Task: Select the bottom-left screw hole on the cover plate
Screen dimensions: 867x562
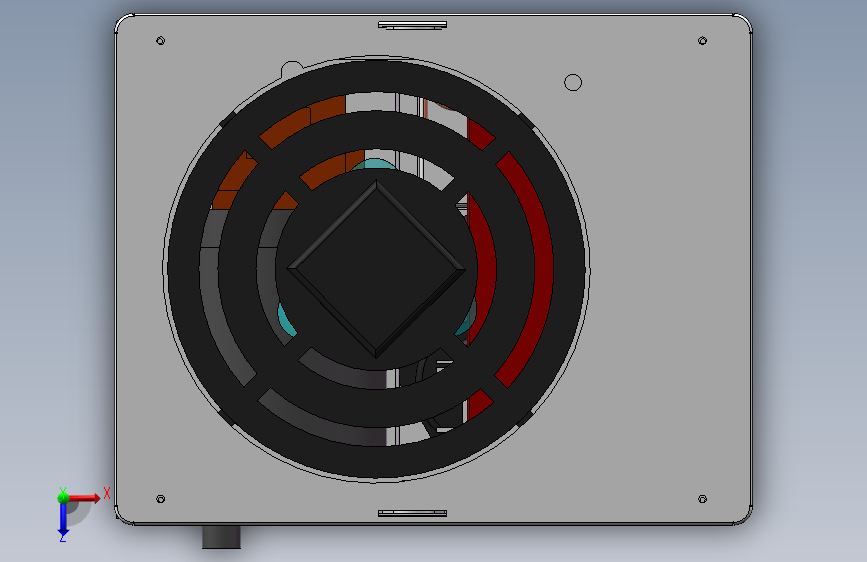Action: pos(160,499)
